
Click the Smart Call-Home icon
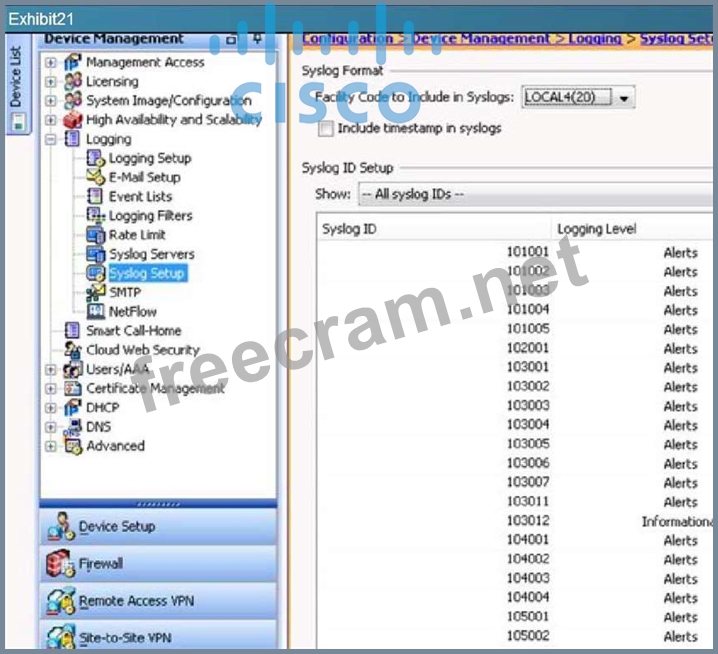[72, 330]
